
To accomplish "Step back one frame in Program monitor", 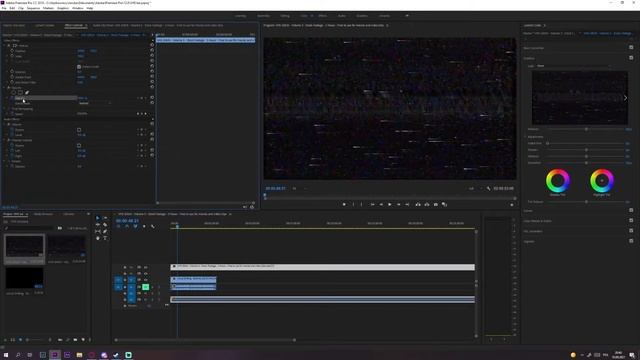I will pos(381,204).
